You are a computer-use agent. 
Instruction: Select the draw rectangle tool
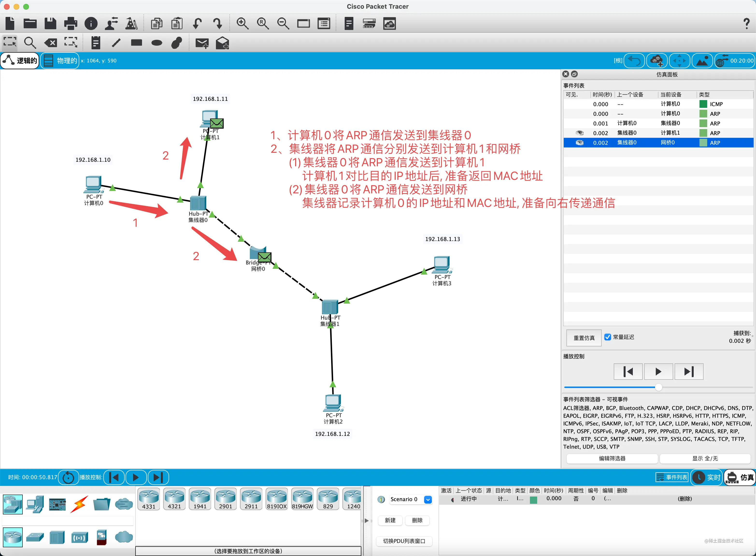[x=136, y=42]
